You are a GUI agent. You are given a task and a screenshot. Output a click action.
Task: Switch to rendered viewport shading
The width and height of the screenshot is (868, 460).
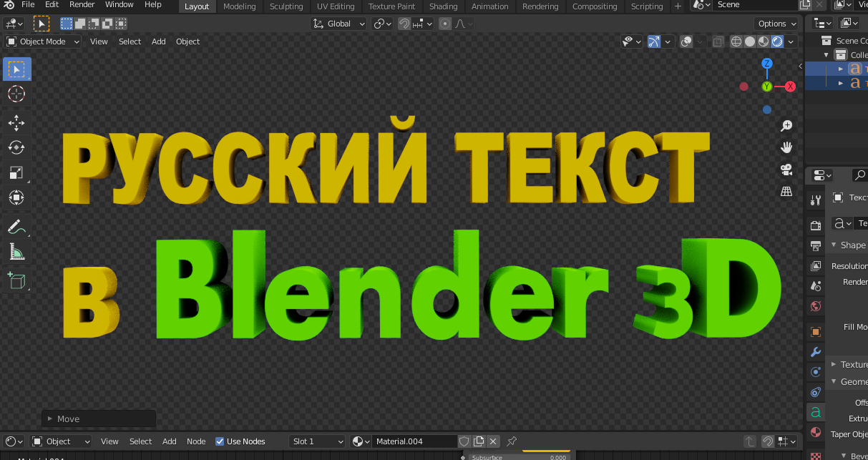point(777,41)
